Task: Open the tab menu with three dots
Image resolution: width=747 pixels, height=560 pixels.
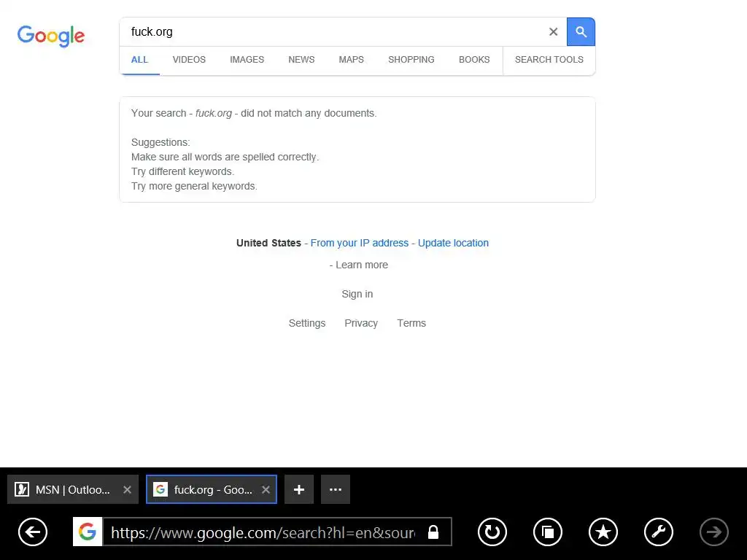Action: click(x=336, y=489)
